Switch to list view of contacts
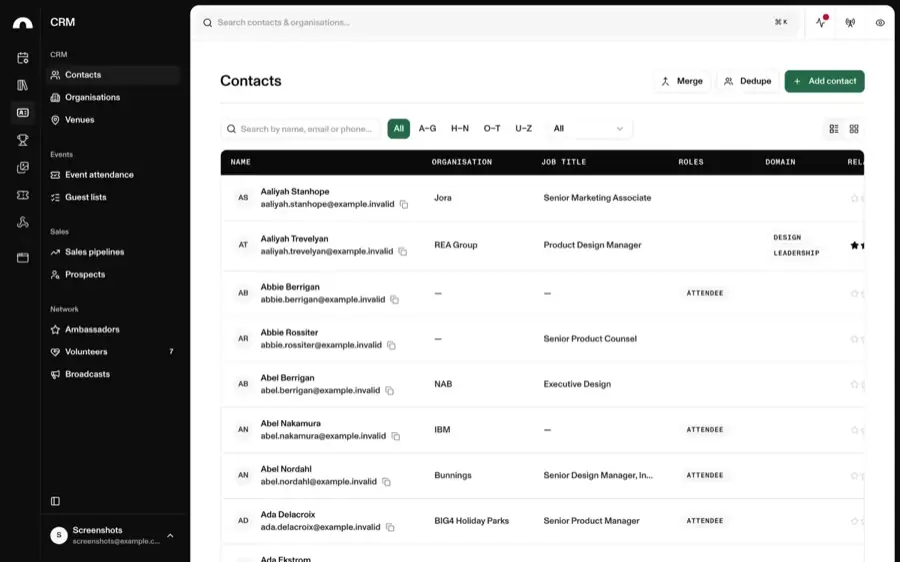Screen dimensions: 900x562 click(x=834, y=129)
